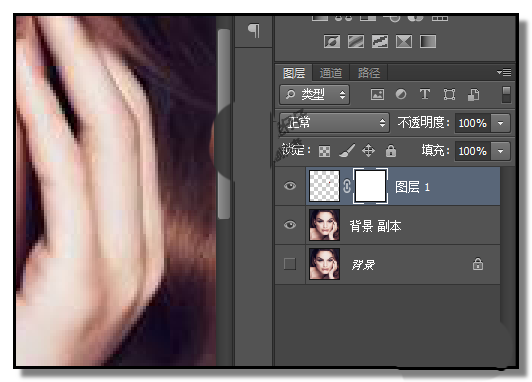Click the 不透明度 value field
The height and width of the screenshot is (382, 532).
coord(473,123)
